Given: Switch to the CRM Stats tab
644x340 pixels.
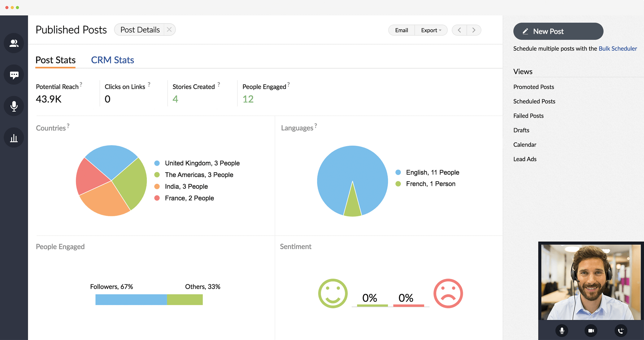Looking at the screenshot, I should pos(112,60).
